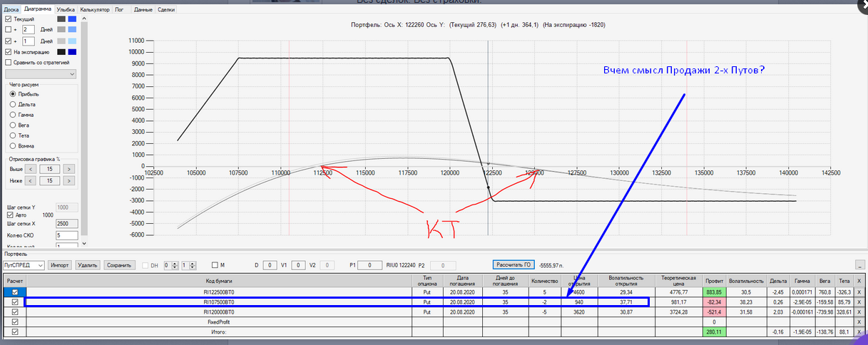Toggle the Текущий curve checkbox

pos(9,19)
